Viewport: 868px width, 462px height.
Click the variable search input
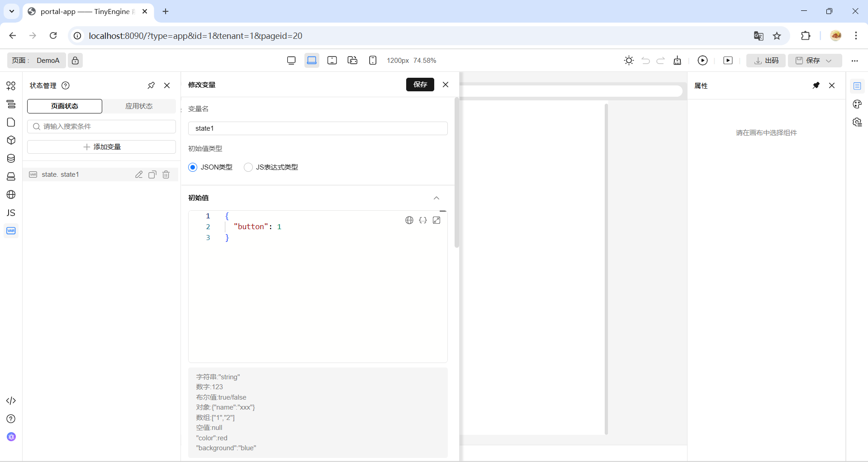101,127
